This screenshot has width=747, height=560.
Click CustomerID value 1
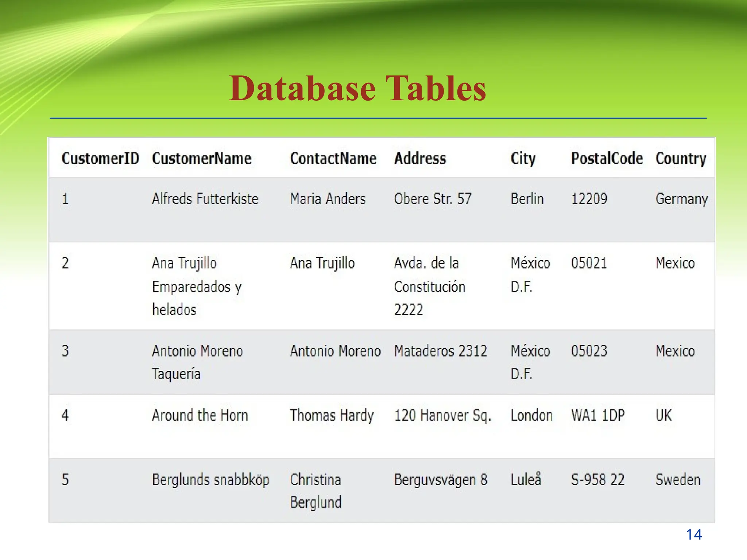tap(65, 199)
